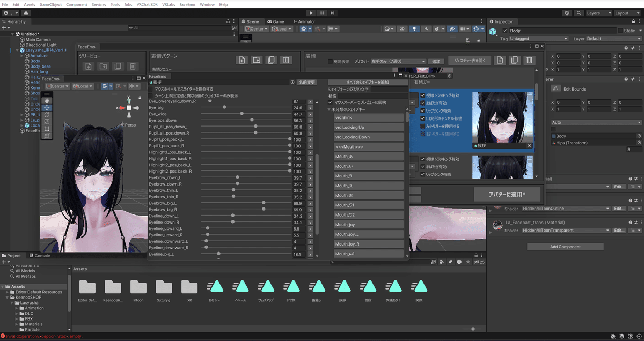Image resolution: width=644 pixels, height=341 pixels.
Task: Select the Rect tool in FaceEmo preview
Action: click(47, 128)
